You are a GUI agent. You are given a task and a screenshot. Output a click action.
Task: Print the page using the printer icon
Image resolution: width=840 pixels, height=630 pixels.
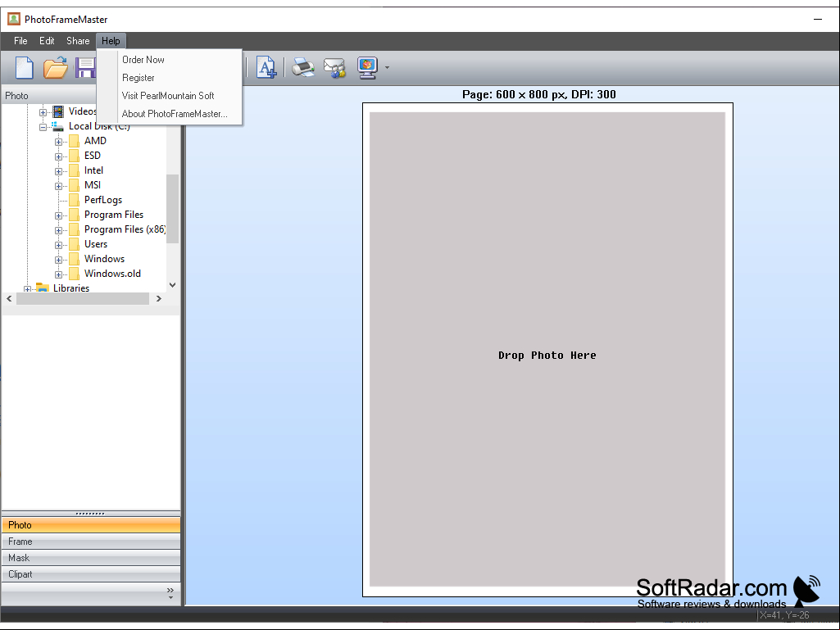pyautogui.click(x=303, y=67)
